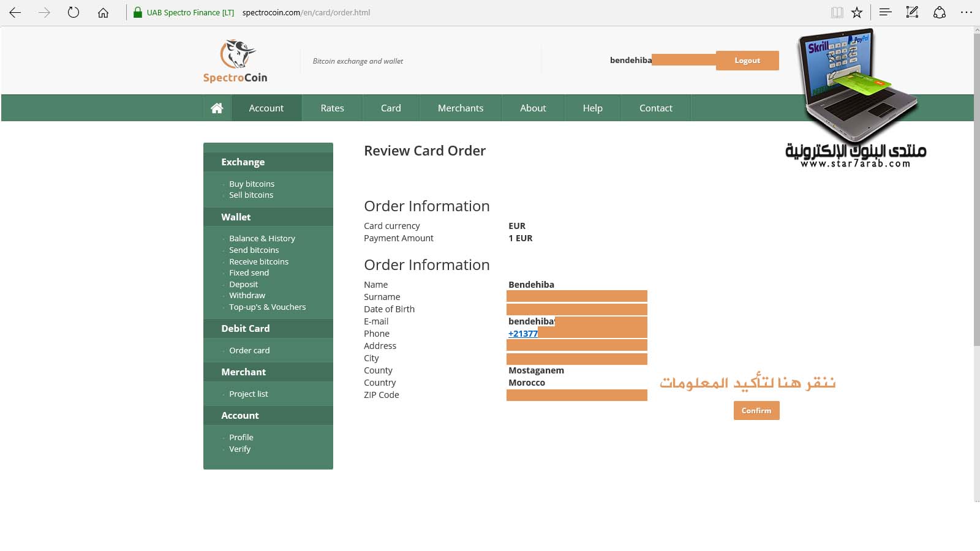
Task: Click the Confirm order button
Action: pos(756,410)
